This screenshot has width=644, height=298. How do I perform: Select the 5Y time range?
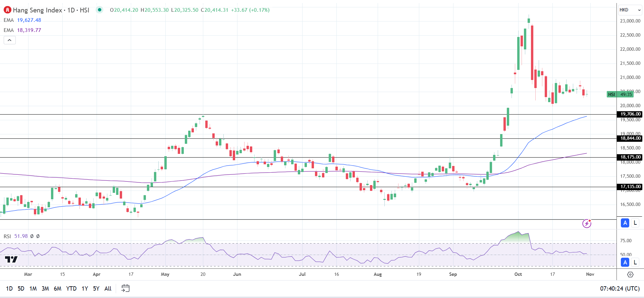coord(96,289)
